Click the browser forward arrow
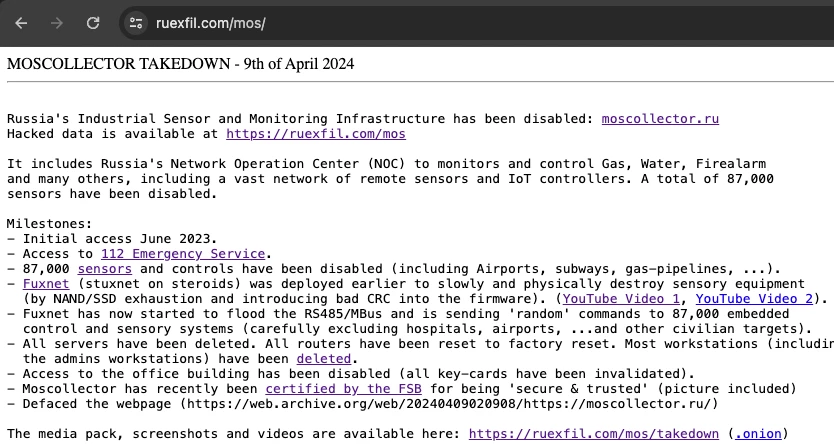Image resolution: width=834 pixels, height=445 pixels. pyautogui.click(x=57, y=22)
